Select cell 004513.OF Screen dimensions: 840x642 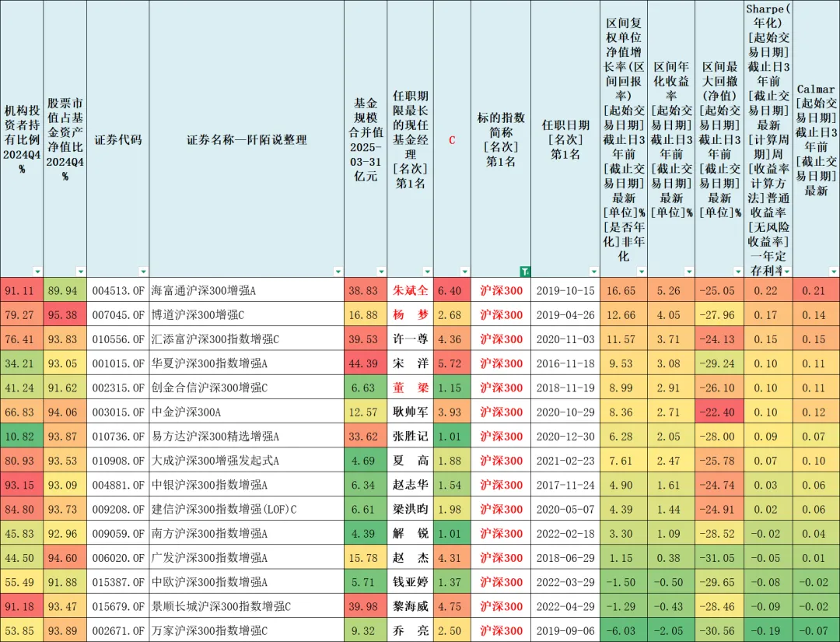point(118,290)
